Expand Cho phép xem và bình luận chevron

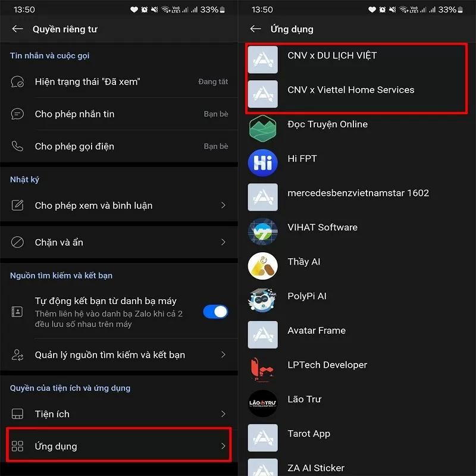pyautogui.click(x=223, y=205)
